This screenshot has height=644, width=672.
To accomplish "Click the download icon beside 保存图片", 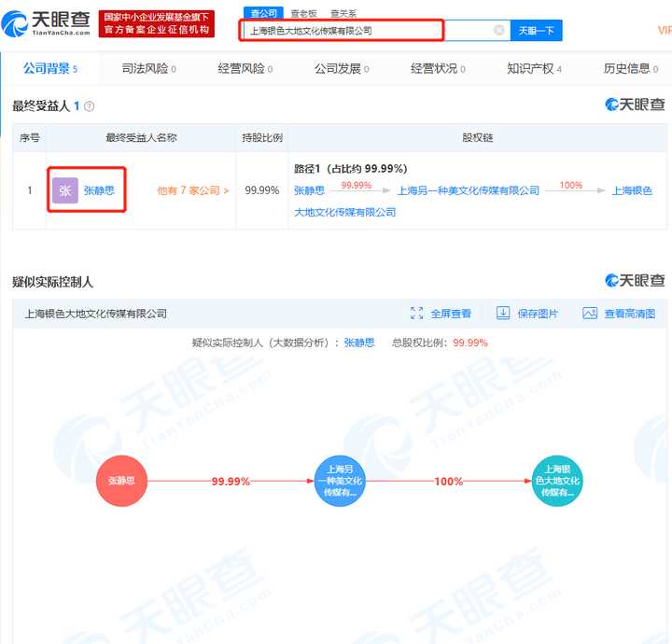I will tap(503, 314).
